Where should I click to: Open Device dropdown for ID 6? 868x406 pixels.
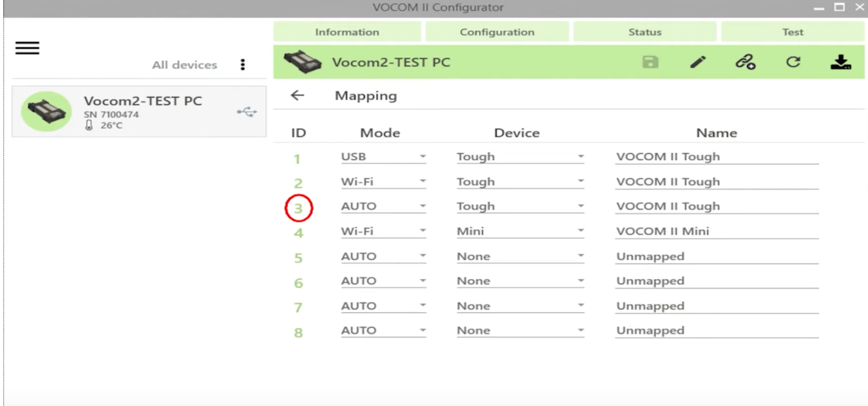coord(520,281)
